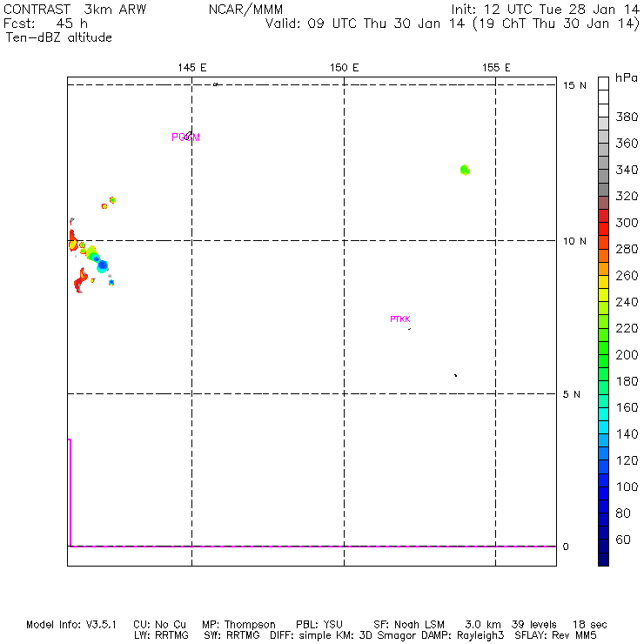Select the 'Fcst: 45 h' forecast hour text

[45, 23]
